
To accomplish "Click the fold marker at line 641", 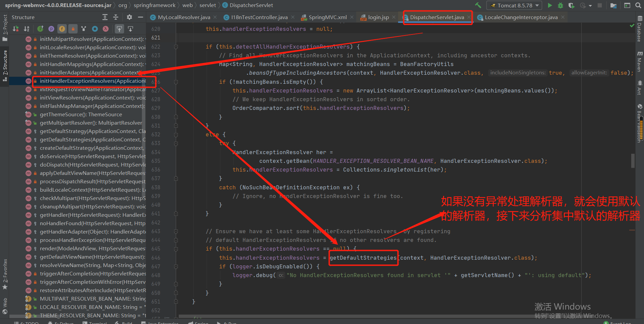I will coord(176,214).
